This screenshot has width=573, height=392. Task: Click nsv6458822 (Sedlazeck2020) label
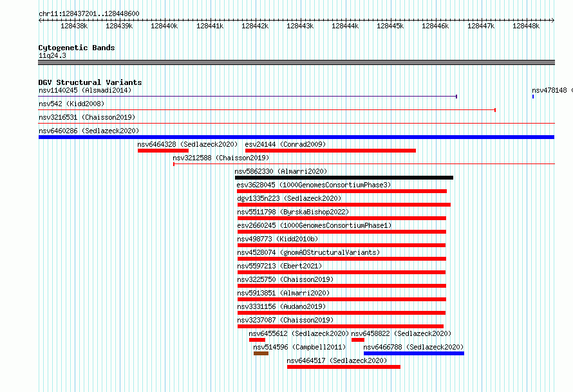coord(401,333)
